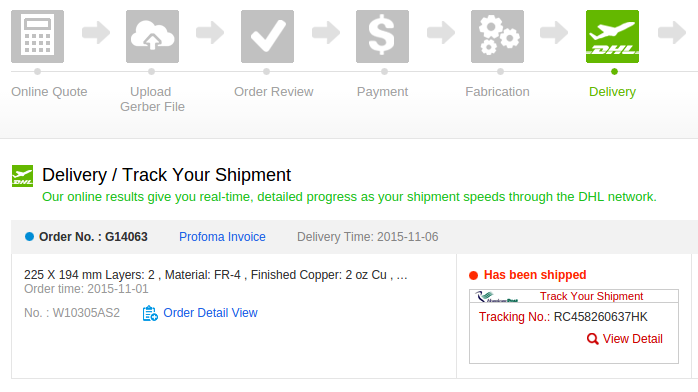The width and height of the screenshot is (698, 392).
Task: Click the progress dot under Online Quote
Action: (x=37, y=72)
